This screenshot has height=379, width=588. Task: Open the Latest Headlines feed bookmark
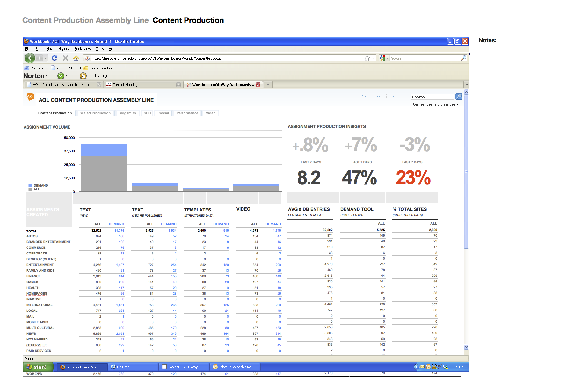click(x=98, y=68)
